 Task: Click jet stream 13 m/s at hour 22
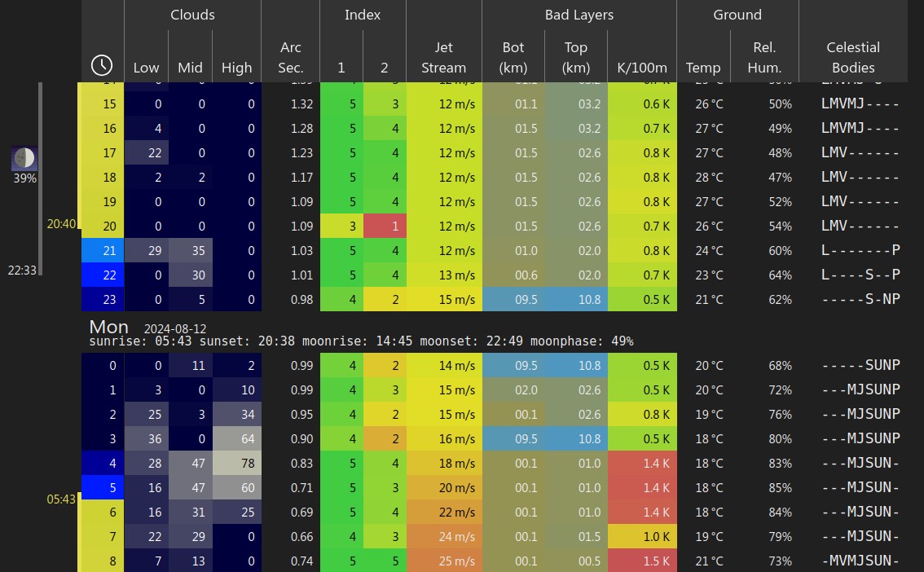(x=444, y=275)
